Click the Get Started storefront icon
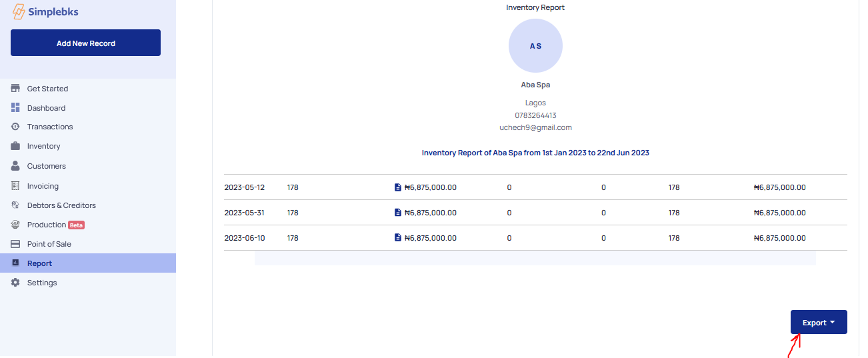 tap(15, 89)
